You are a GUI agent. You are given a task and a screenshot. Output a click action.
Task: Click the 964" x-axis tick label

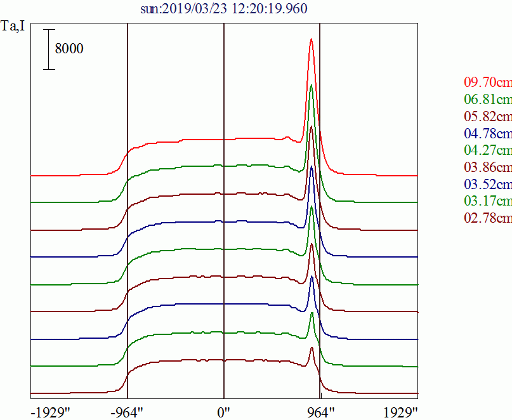coord(320,412)
